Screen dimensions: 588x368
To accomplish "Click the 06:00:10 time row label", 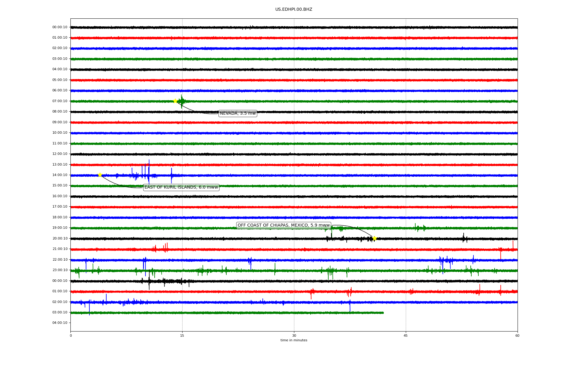I will [60, 90].
